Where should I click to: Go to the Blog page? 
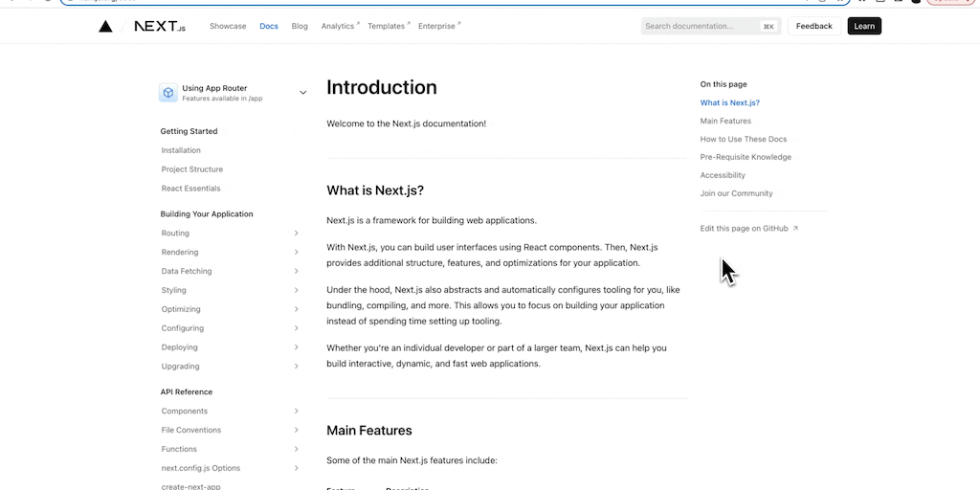click(300, 27)
